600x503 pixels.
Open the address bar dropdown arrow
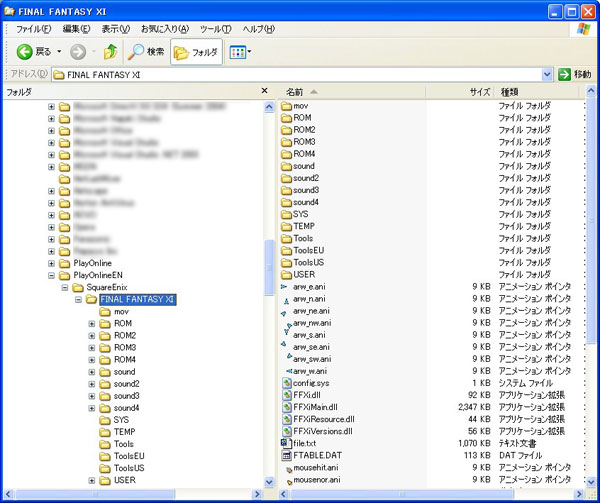pos(547,75)
